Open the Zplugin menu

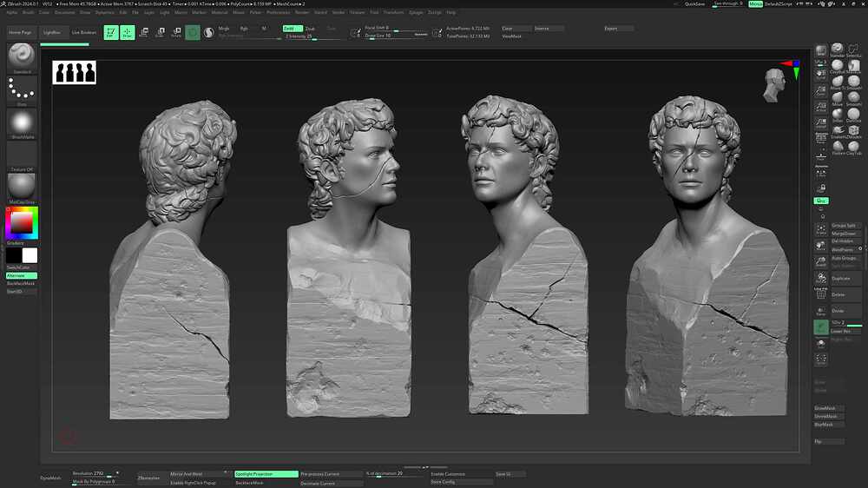pos(416,12)
